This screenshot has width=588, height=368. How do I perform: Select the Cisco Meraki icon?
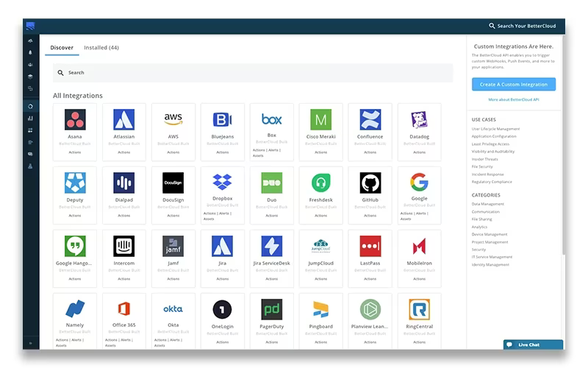320,119
